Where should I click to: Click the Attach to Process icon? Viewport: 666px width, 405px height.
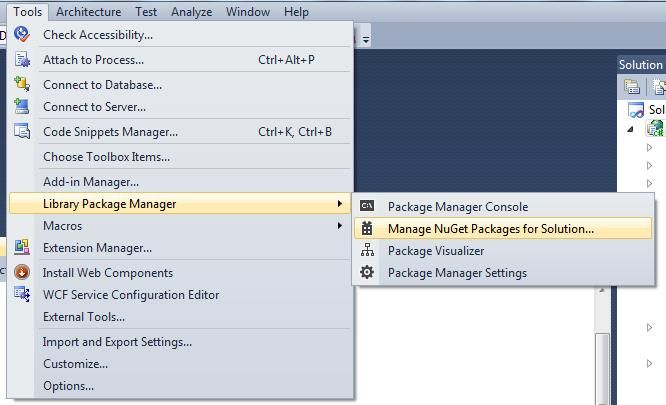coord(22,59)
